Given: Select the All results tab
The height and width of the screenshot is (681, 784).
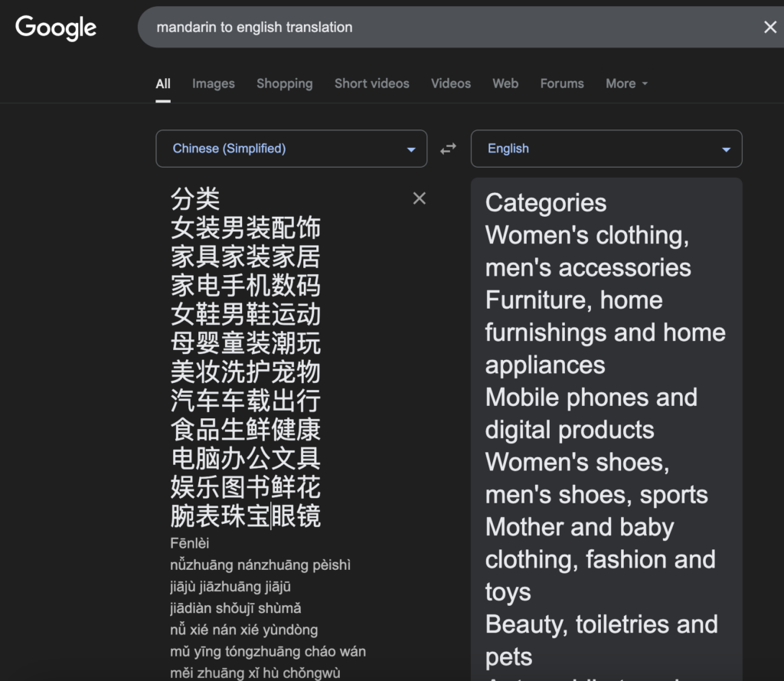Looking at the screenshot, I should pyautogui.click(x=163, y=83).
